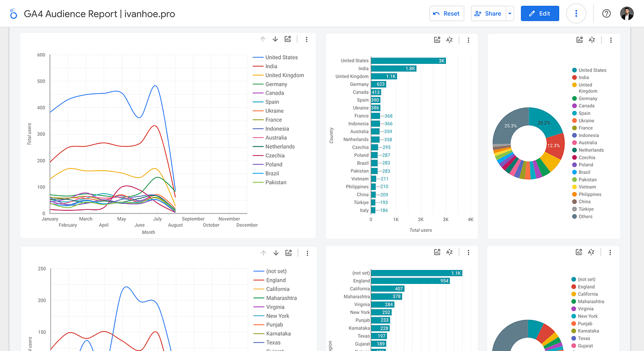Click the Germany bar labeled 623

tap(378, 84)
